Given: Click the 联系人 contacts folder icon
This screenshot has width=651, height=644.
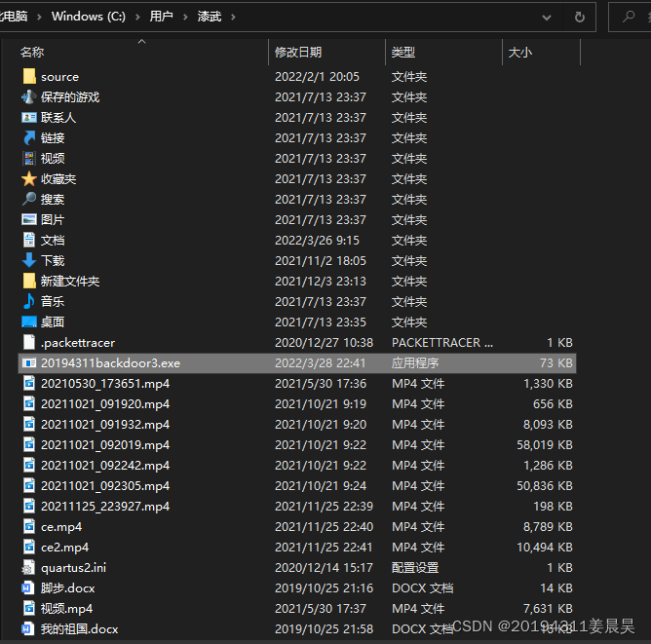Looking at the screenshot, I should (x=29, y=118).
